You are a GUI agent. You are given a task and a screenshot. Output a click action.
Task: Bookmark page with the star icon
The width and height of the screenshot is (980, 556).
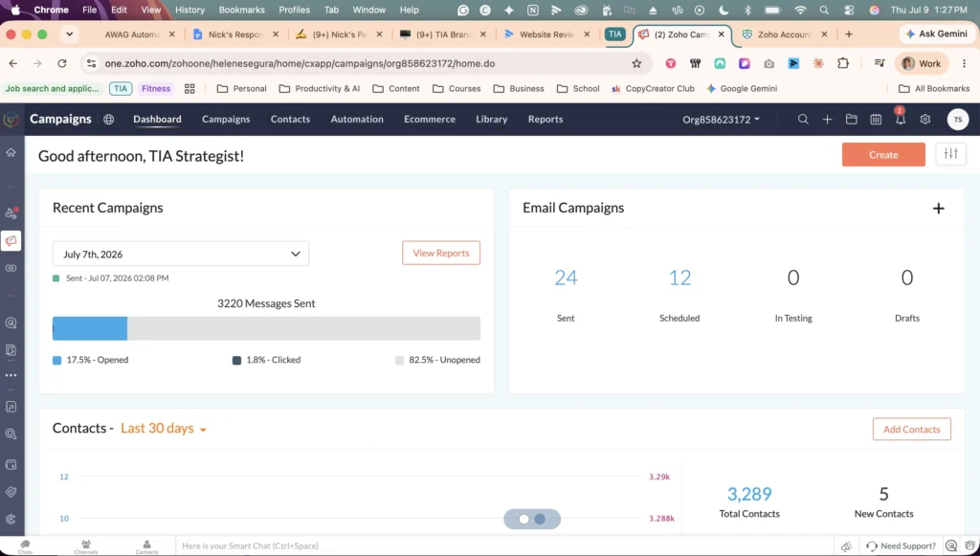636,63
